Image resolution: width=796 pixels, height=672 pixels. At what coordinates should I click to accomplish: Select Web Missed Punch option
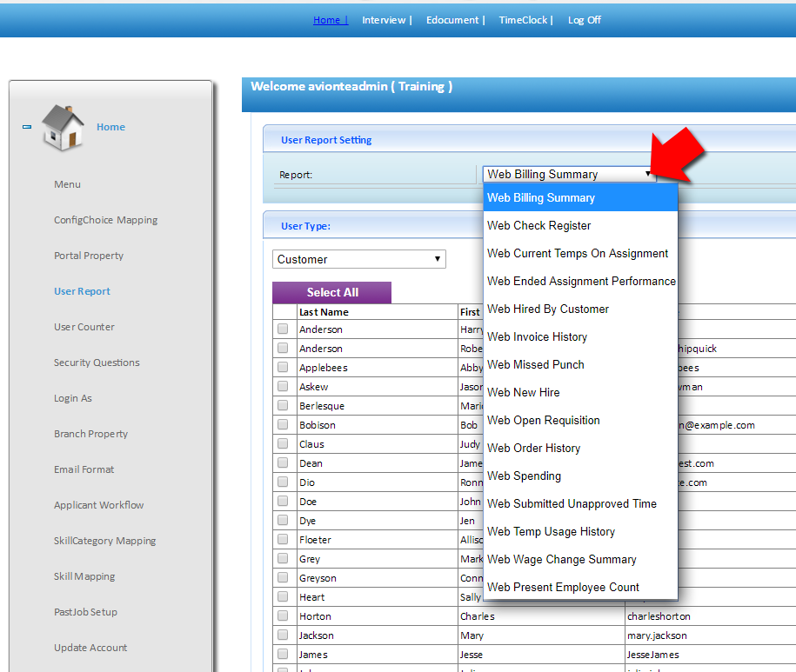pos(580,364)
